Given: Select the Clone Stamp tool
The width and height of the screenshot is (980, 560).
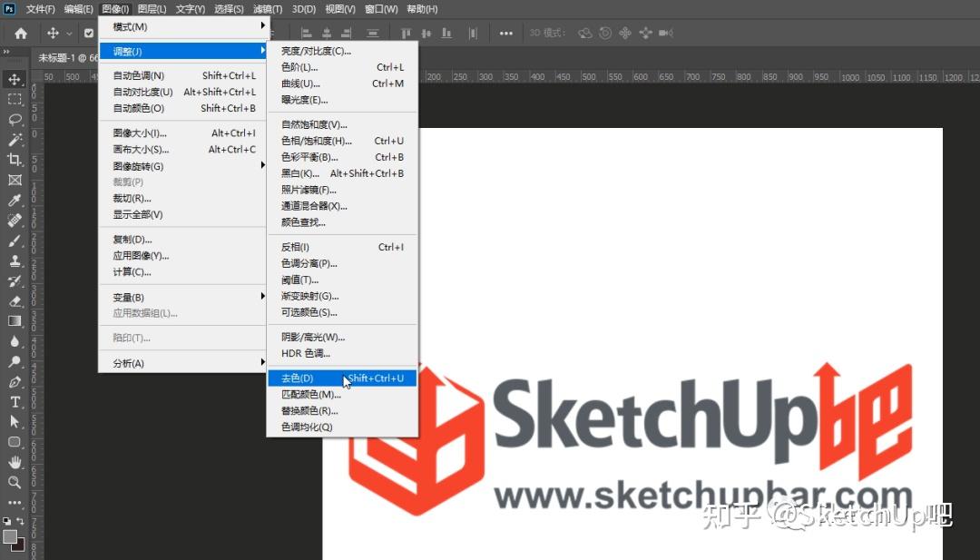Looking at the screenshot, I should coord(15,260).
